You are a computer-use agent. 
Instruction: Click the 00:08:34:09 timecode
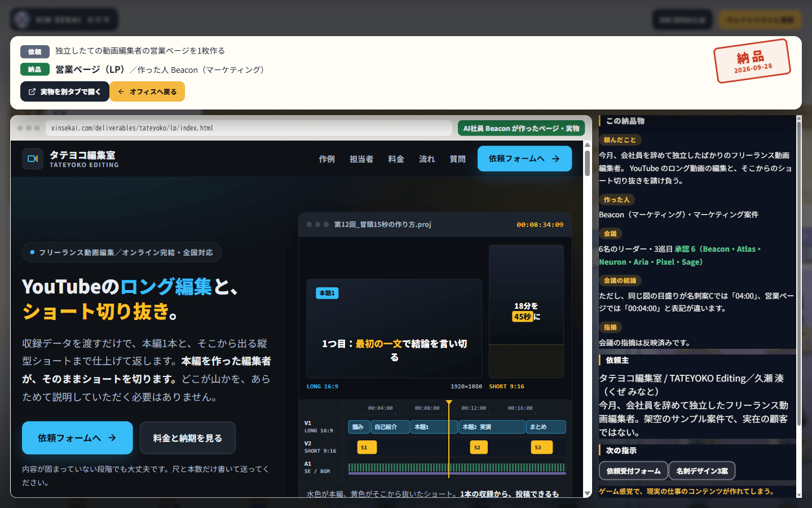[540, 225]
